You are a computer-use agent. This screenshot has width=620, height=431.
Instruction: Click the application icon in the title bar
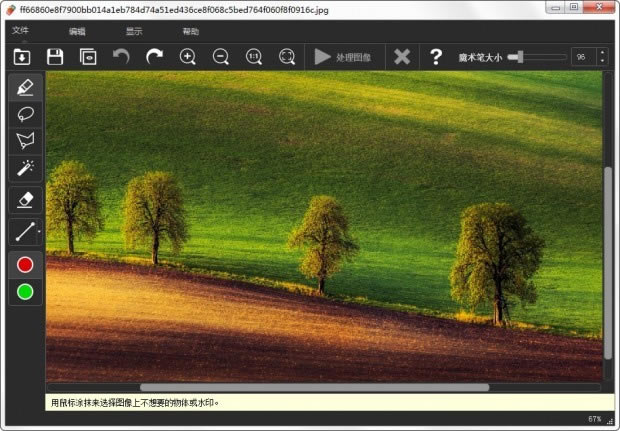click(11, 10)
